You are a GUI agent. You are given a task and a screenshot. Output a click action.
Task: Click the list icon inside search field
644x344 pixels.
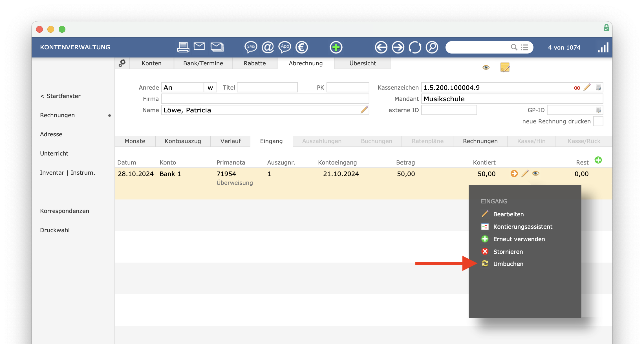click(x=524, y=47)
